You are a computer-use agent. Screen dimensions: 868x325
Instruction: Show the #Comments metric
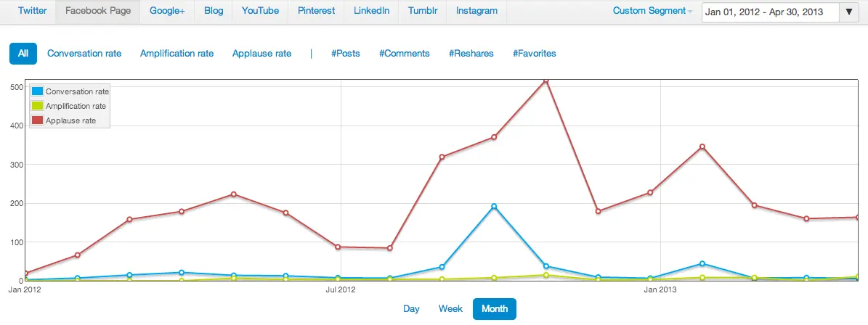(404, 53)
